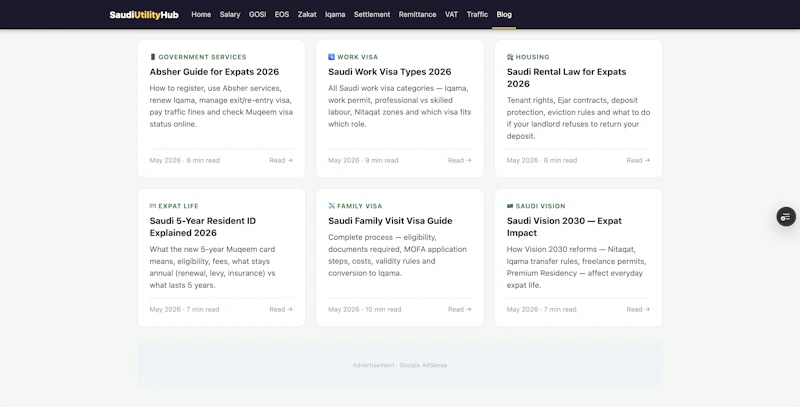Click 'May 2026 · 7 min read' on Resident ID card
This screenshot has width=800, height=407.
pos(184,309)
